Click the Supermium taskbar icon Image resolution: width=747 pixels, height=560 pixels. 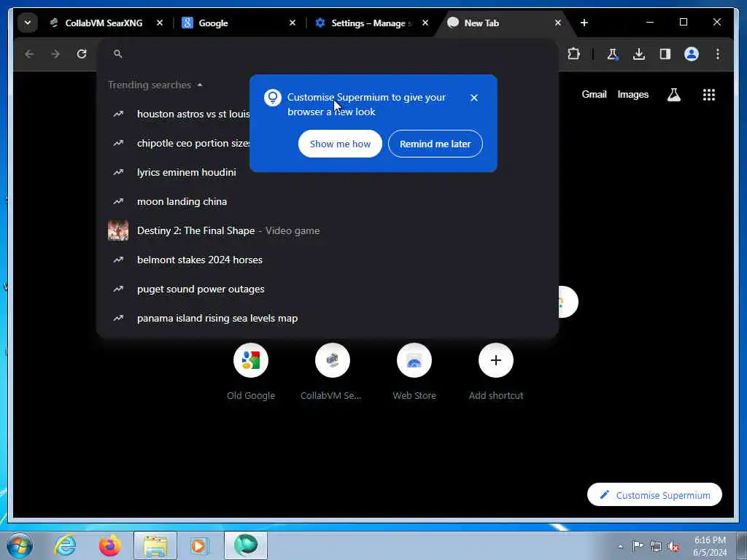246,545
